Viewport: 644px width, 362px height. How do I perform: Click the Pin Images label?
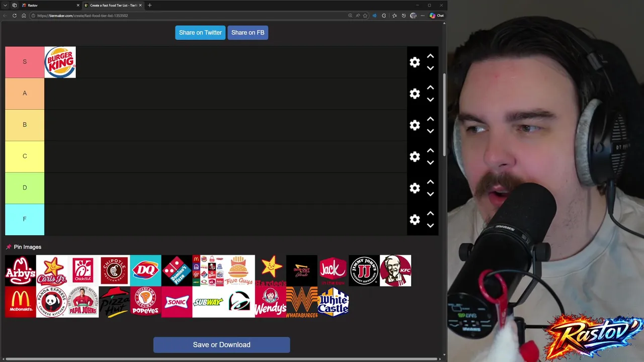(x=28, y=247)
